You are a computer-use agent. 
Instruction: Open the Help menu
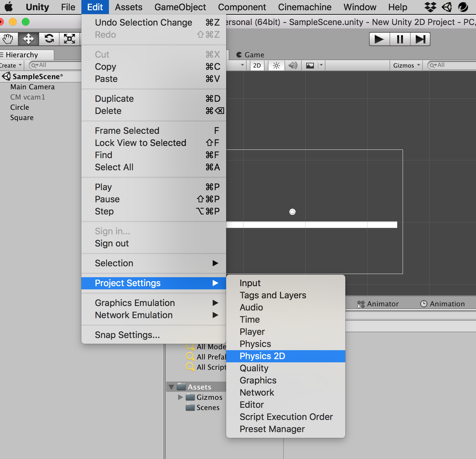pos(398,7)
